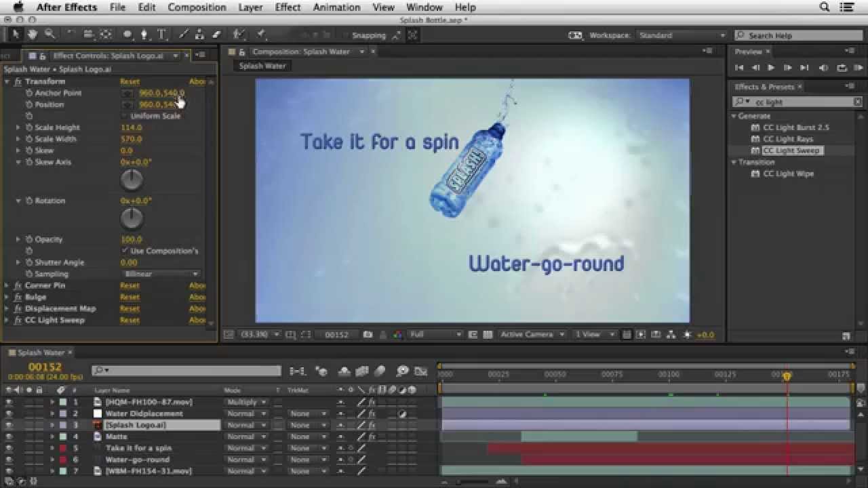This screenshot has height=488, width=868.
Task: Select the Splash Water timeline tab
Action: (41, 352)
